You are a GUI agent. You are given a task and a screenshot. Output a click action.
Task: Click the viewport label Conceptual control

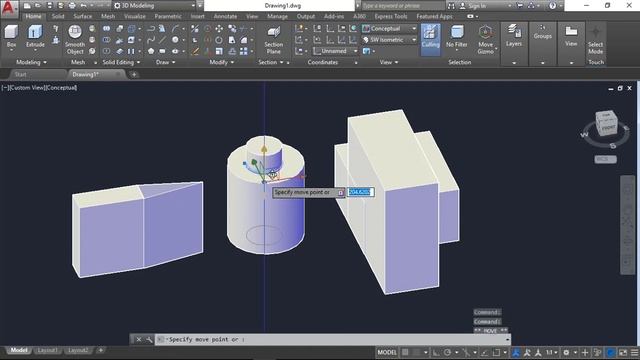(61, 88)
